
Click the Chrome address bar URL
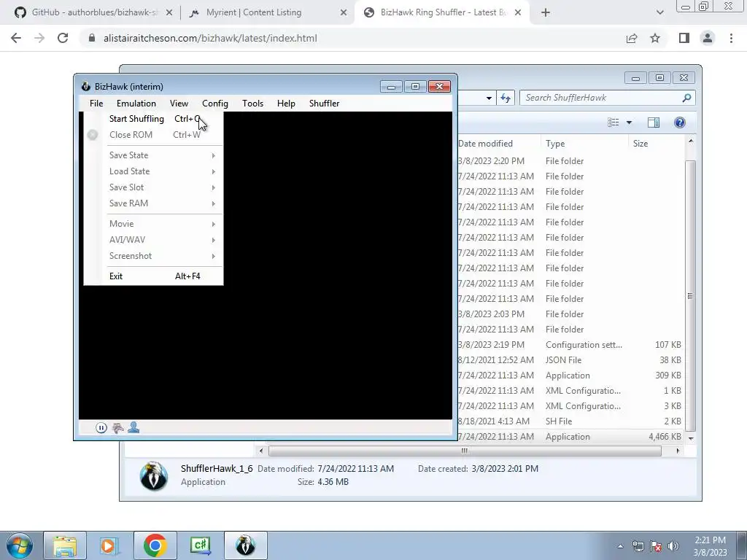coord(210,38)
